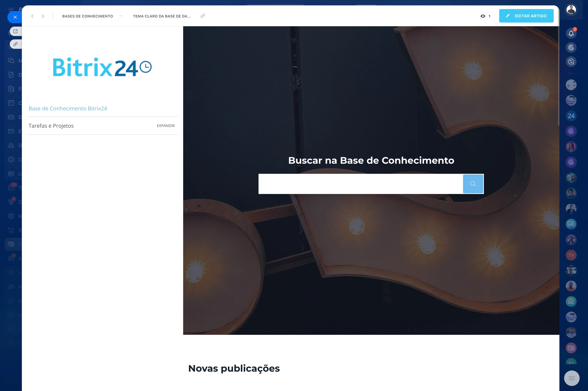
Task: Copy article link via chain icon
Action: click(x=203, y=16)
